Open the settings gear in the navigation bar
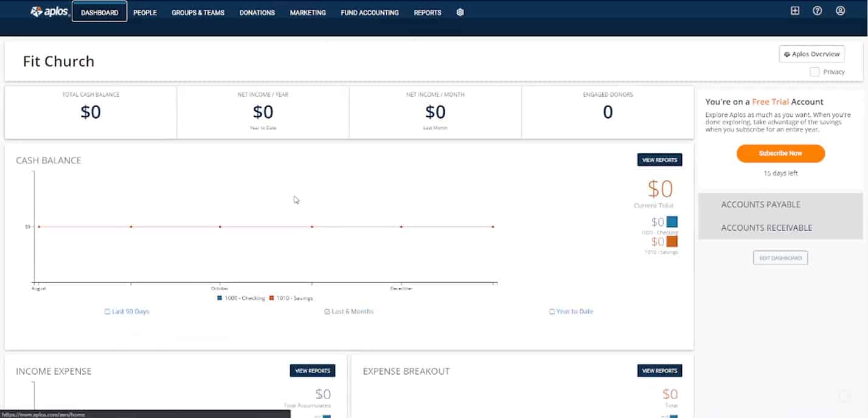The height and width of the screenshot is (418, 868). pos(460,12)
